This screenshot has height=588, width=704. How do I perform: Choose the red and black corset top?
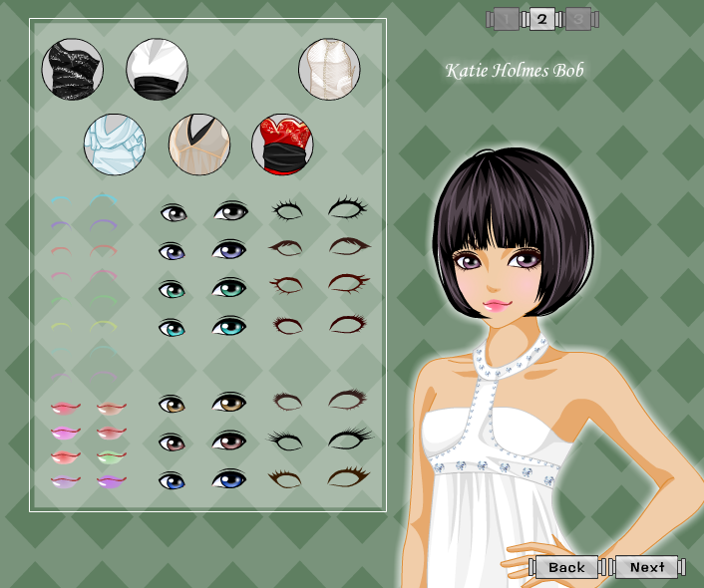[282, 145]
